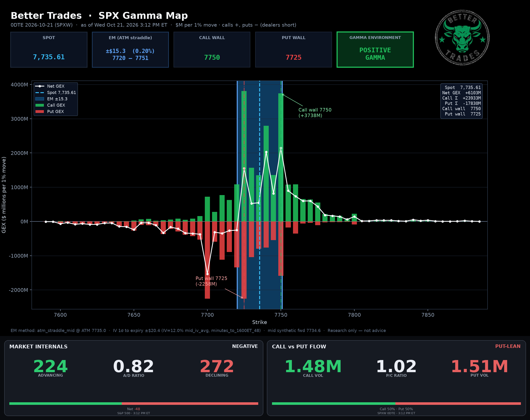This screenshot has width=530, height=420.
Task: Click the 0.82 A/D RATIO value
Action: click(133, 366)
